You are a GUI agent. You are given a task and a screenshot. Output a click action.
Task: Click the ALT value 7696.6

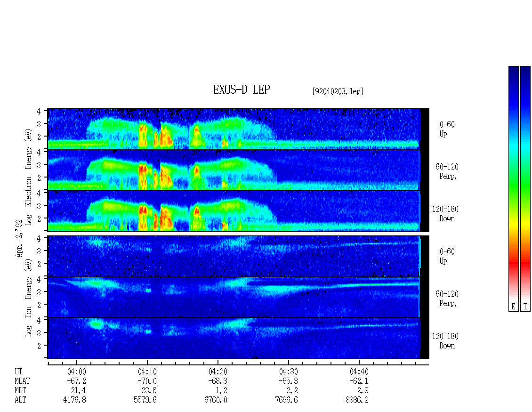pyautogui.click(x=286, y=400)
